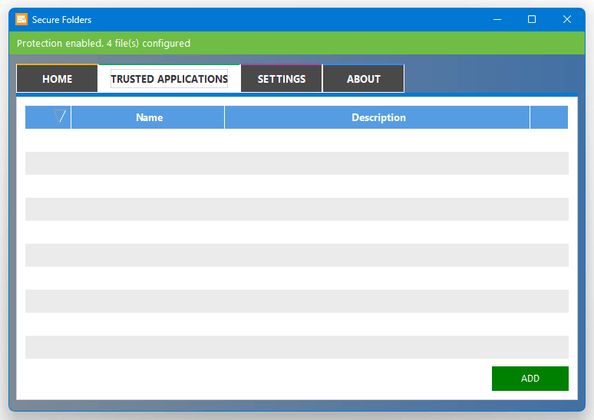This screenshot has width=594, height=420.
Task: Select the first empty table row
Action: [297, 140]
